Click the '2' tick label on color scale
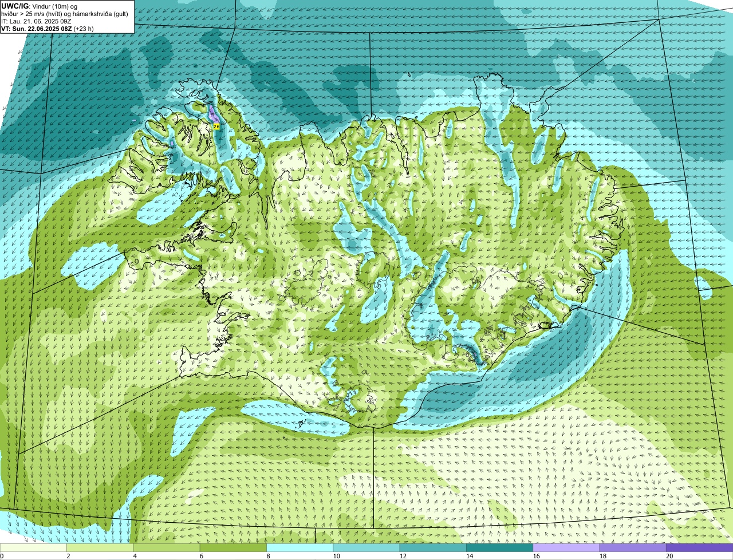Viewport: 733px width, 560px height. [x=68, y=556]
